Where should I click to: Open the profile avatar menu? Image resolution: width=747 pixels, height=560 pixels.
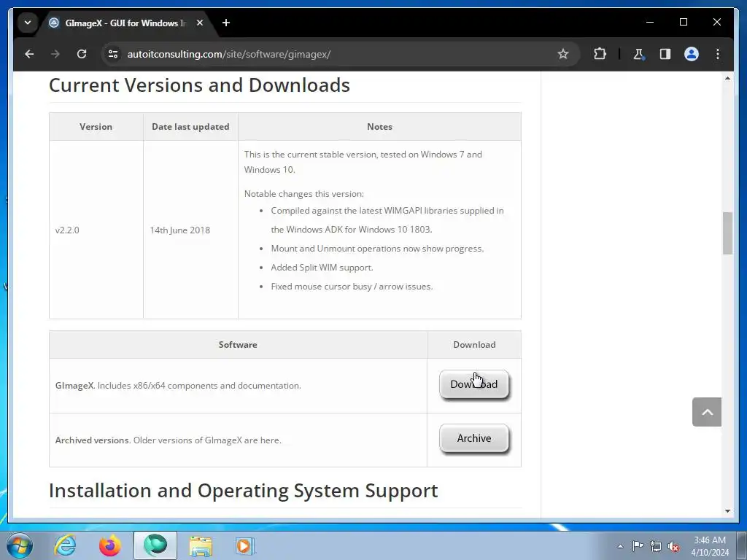click(x=692, y=54)
